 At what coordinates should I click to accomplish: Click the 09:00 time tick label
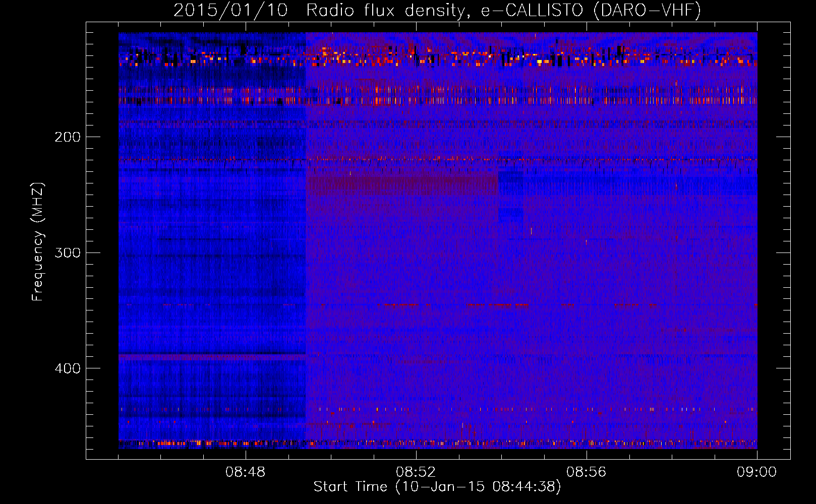756,472
